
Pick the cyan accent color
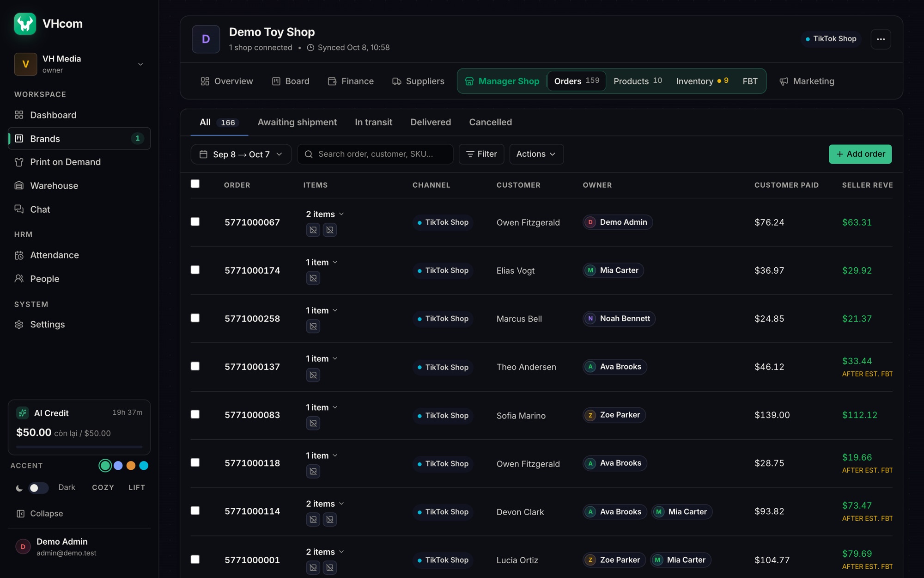tap(144, 466)
